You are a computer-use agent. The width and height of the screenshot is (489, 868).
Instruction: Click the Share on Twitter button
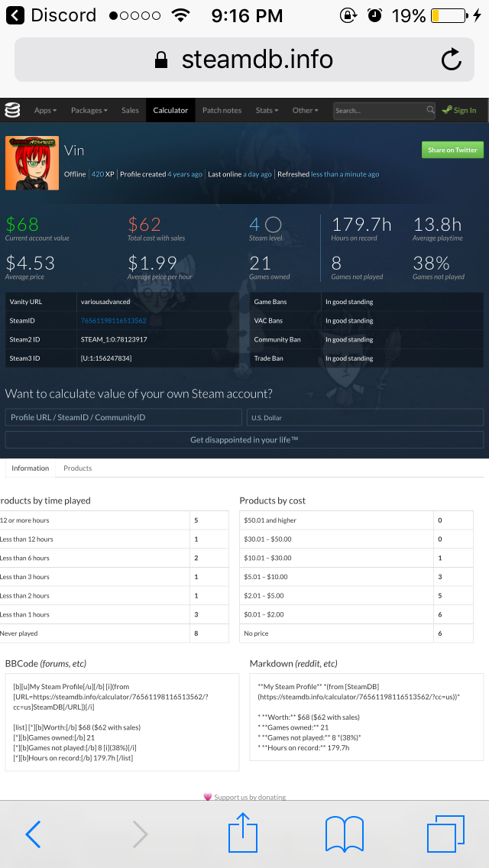click(x=452, y=150)
